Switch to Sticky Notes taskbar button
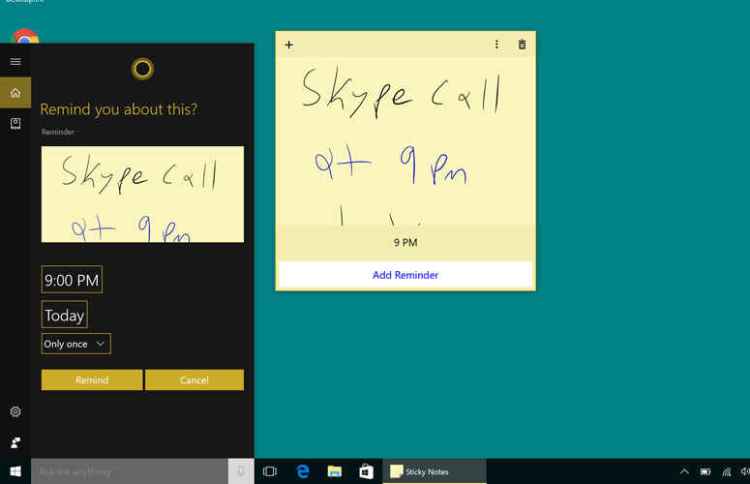Viewport: 750px width, 484px height. (434, 472)
